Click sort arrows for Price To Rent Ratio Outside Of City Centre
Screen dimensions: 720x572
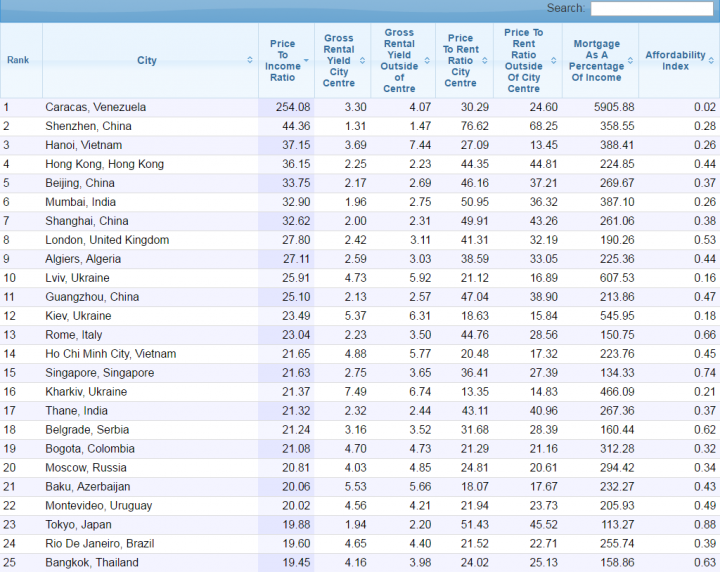[x=554, y=60]
